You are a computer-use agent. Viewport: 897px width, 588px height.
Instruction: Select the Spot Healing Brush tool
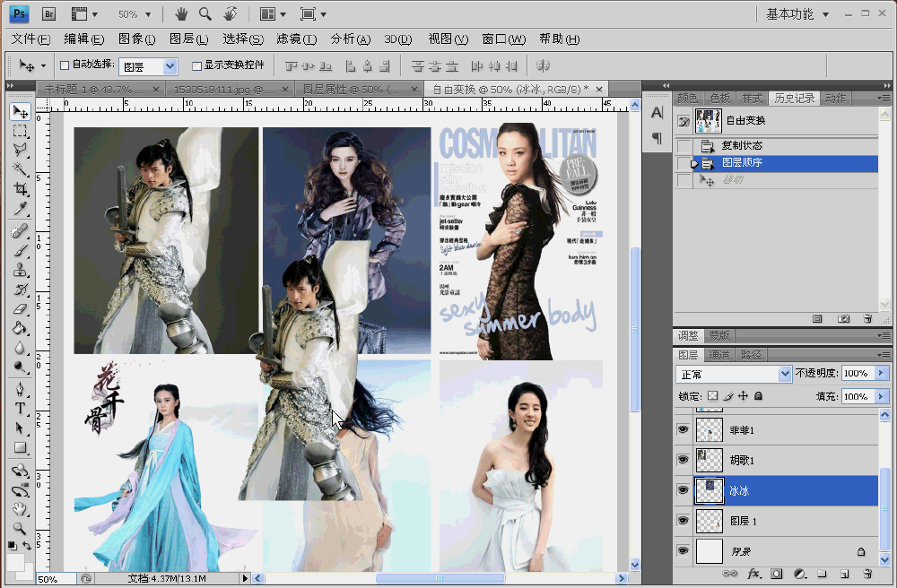click(20, 231)
